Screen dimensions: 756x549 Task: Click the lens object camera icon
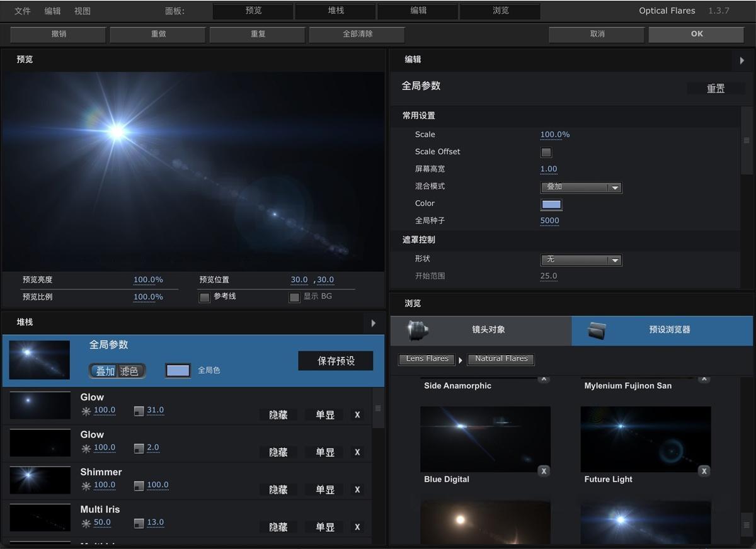[418, 331]
